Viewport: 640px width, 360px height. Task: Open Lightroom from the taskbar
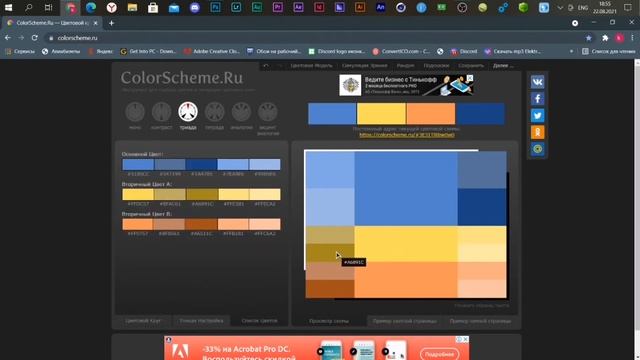pyautogui.click(x=236, y=7)
